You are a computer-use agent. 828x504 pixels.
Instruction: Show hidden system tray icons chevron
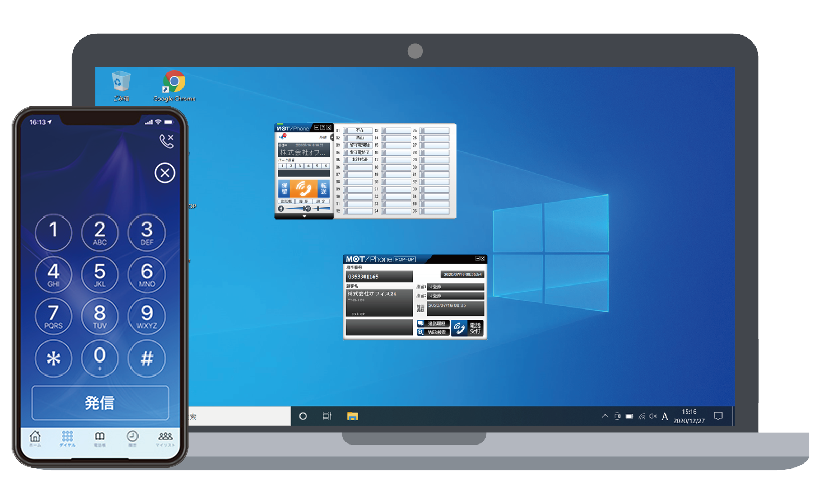click(x=605, y=416)
